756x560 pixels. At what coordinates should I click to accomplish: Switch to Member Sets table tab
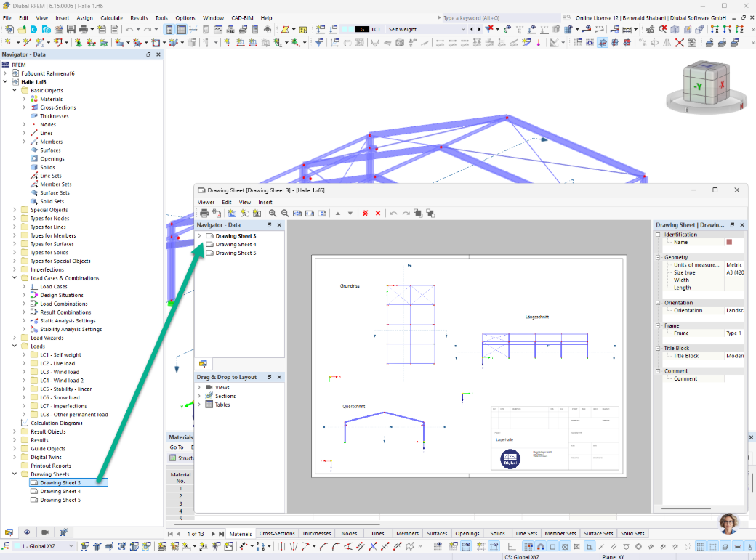tap(560, 534)
